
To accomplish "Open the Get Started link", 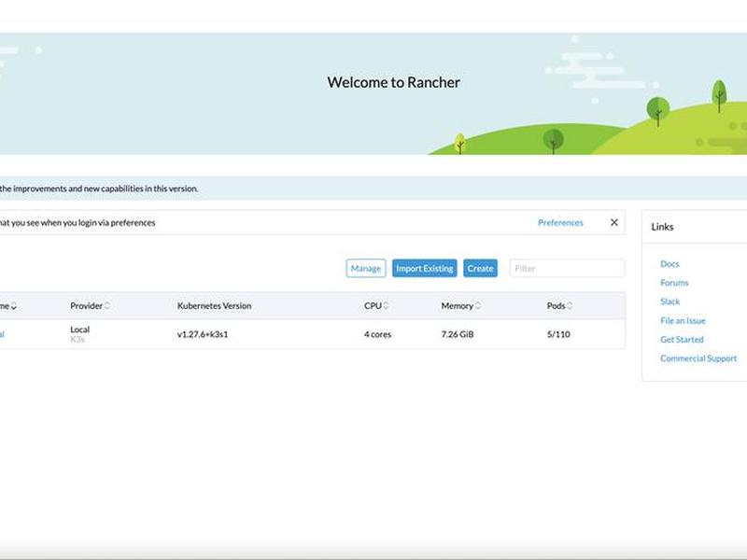I will click(682, 340).
